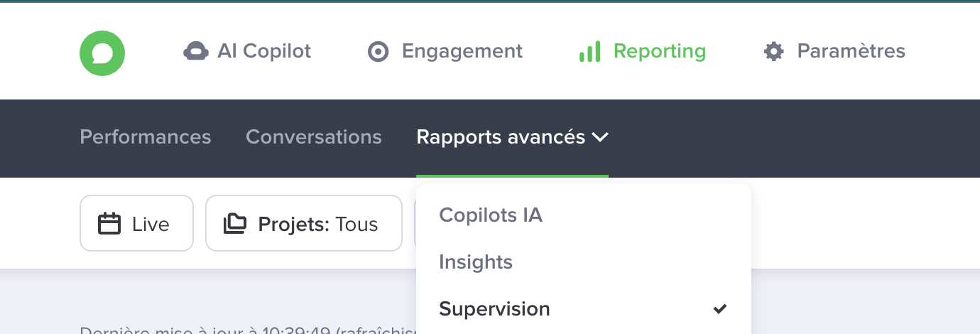
Task: Click the green chat bubble logo
Action: click(102, 53)
